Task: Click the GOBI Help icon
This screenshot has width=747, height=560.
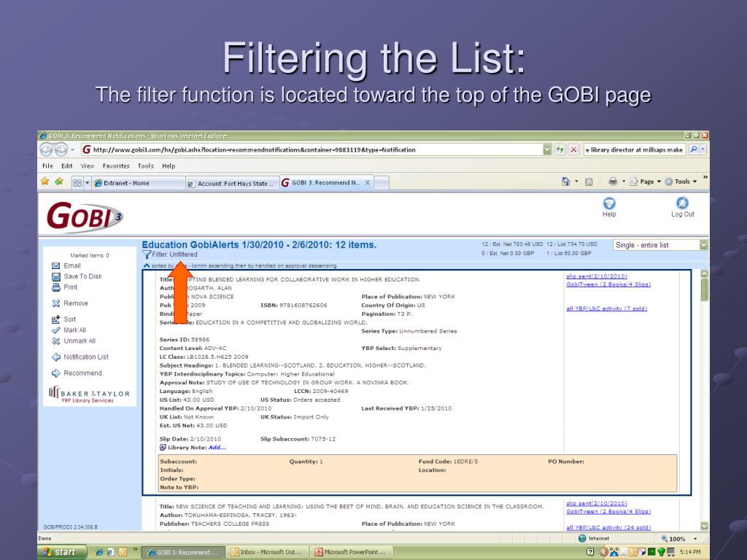Action: click(609, 203)
